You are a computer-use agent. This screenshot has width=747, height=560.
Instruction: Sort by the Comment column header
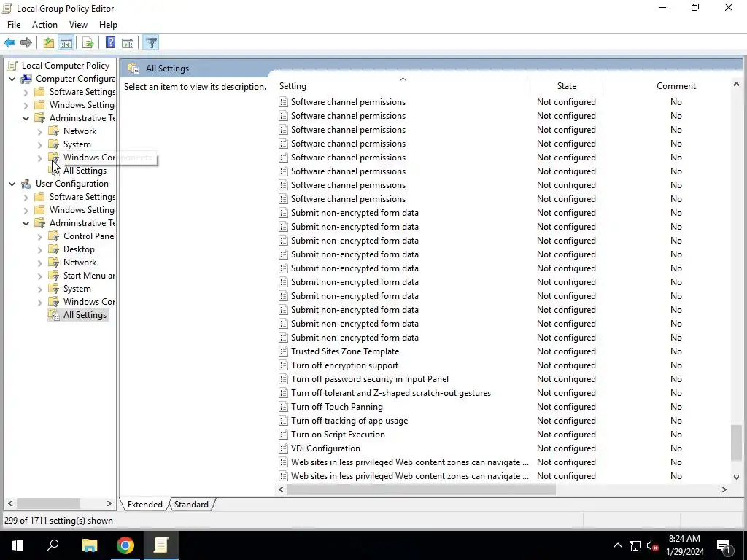[x=676, y=86]
